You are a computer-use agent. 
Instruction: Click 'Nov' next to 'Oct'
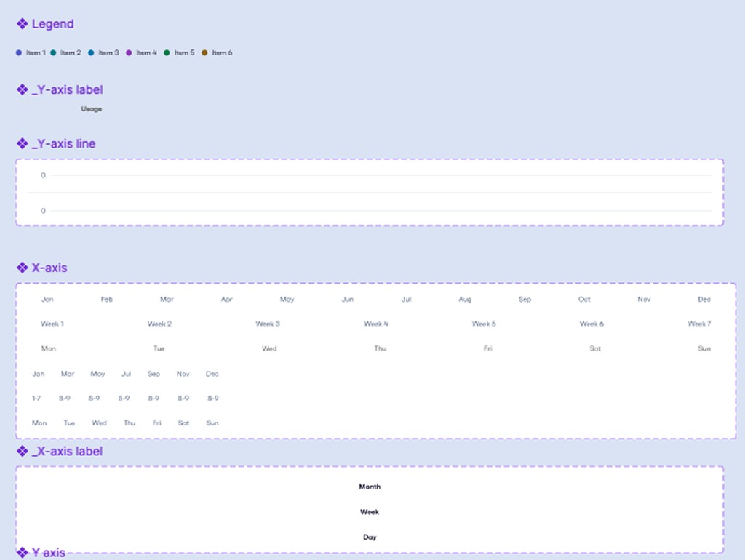[644, 299]
